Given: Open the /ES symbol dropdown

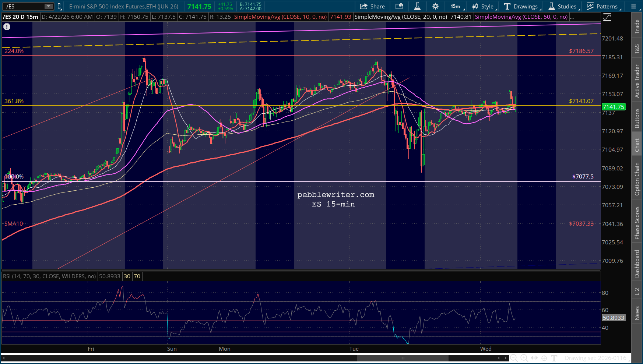Looking at the screenshot, I should [49, 6].
